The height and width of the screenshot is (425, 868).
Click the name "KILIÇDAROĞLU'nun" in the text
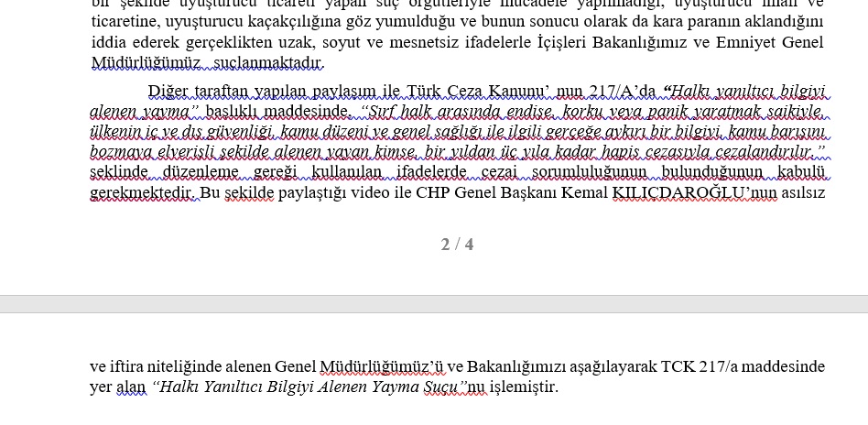694,193
